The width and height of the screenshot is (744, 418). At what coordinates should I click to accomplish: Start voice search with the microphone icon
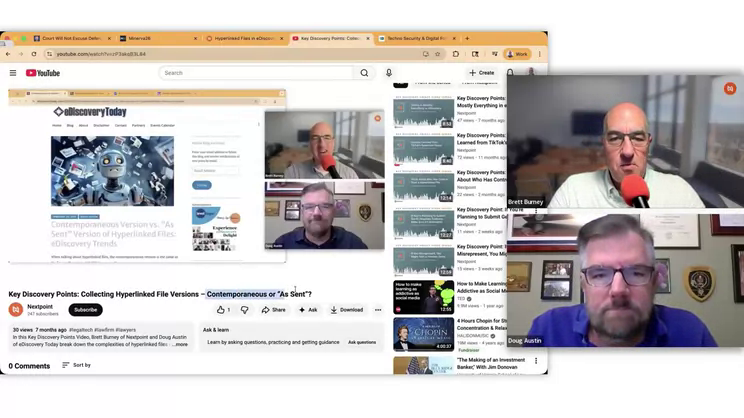coord(389,73)
